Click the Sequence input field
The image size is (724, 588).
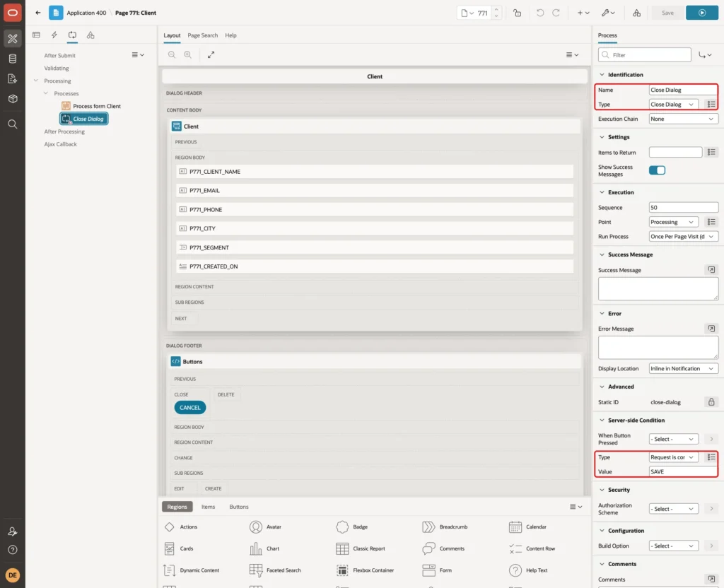(x=684, y=208)
